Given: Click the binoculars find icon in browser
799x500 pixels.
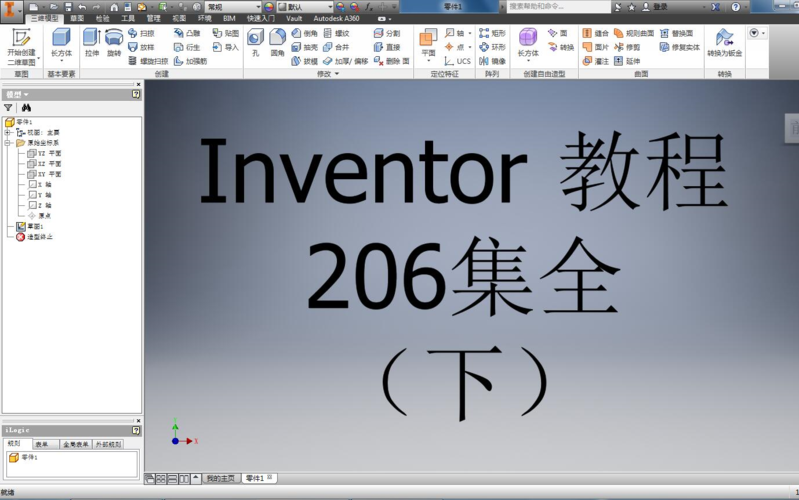Looking at the screenshot, I should coord(26,108).
